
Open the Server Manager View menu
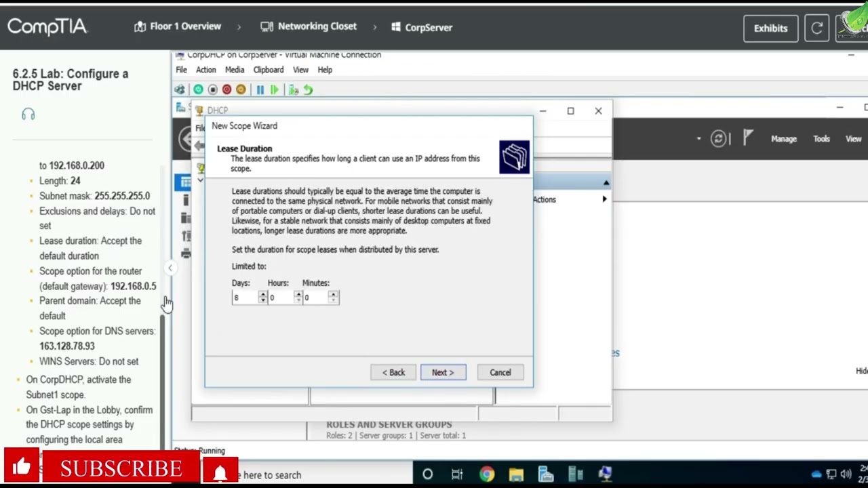853,139
